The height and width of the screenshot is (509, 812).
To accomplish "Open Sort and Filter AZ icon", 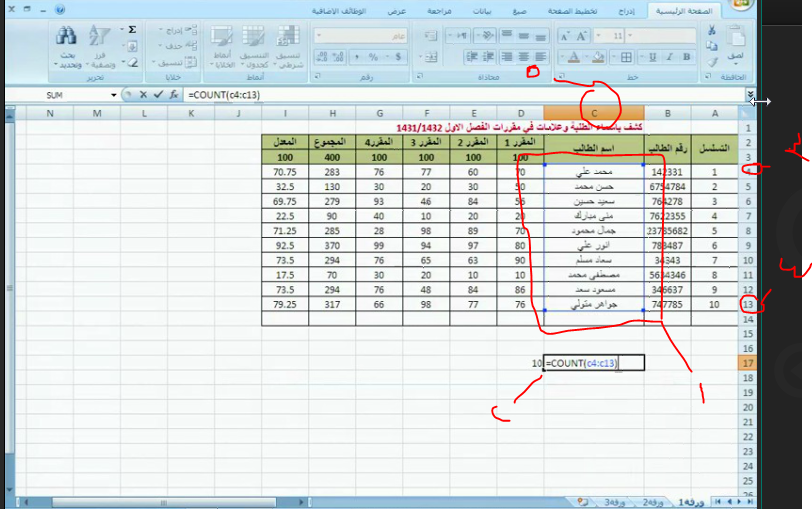I will (99, 36).
